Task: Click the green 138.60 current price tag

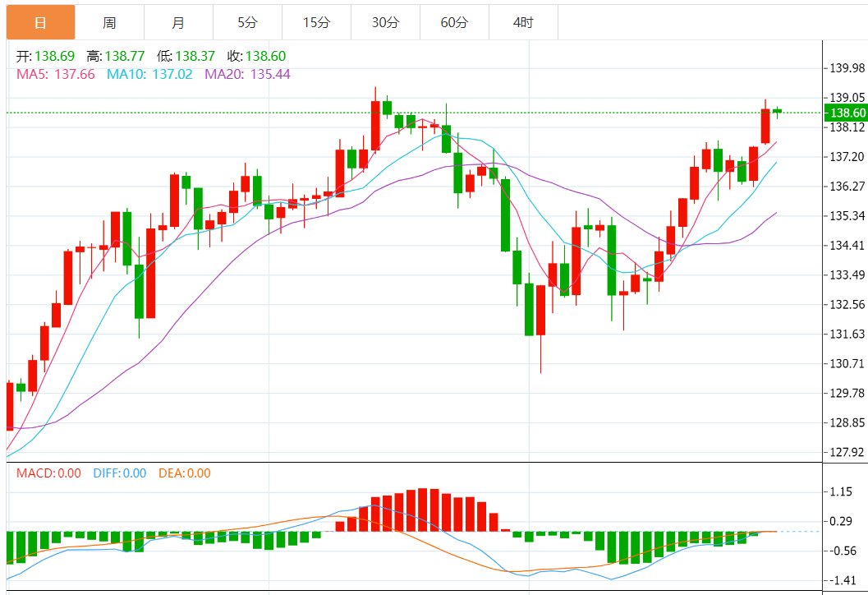Action: (846, 113)
